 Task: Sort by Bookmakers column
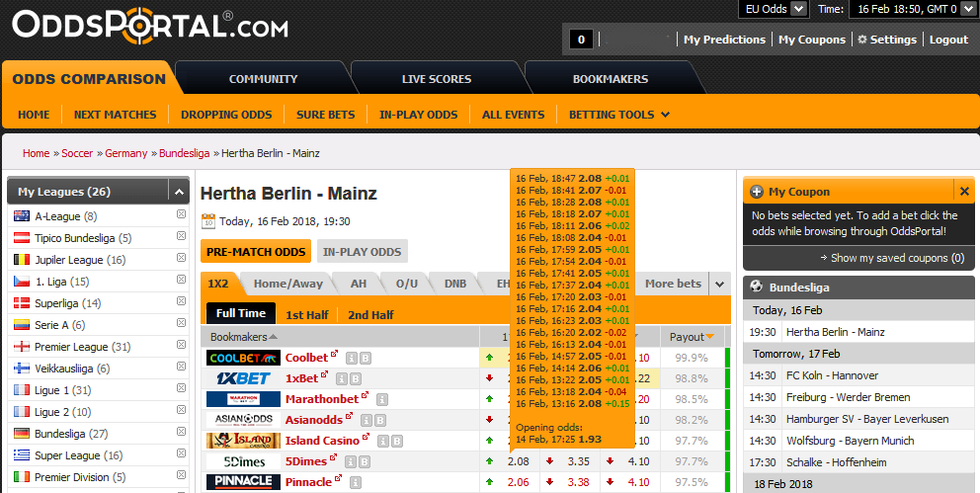click(244, 337)
